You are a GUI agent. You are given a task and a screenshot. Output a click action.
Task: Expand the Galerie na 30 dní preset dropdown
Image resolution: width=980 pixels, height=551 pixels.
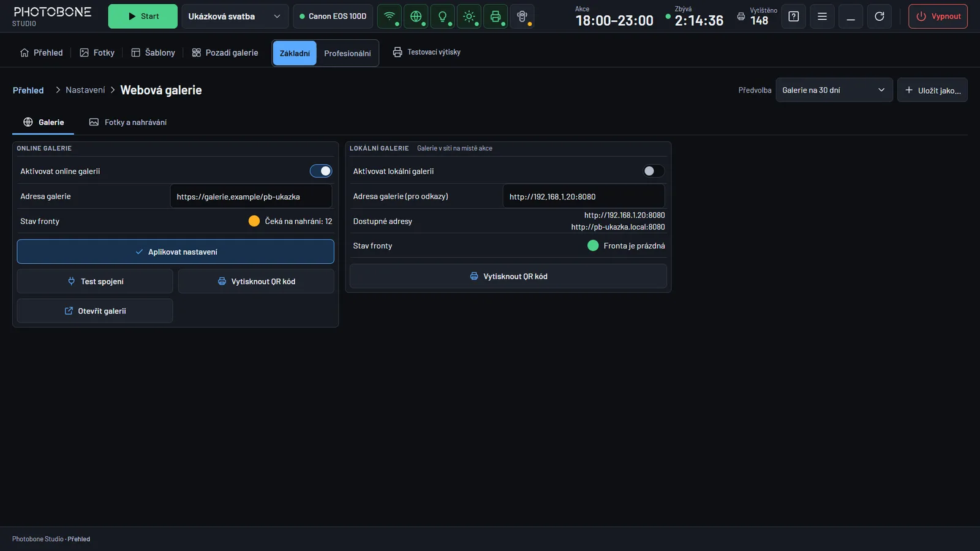pyautogui.click(x=834, y=90)
